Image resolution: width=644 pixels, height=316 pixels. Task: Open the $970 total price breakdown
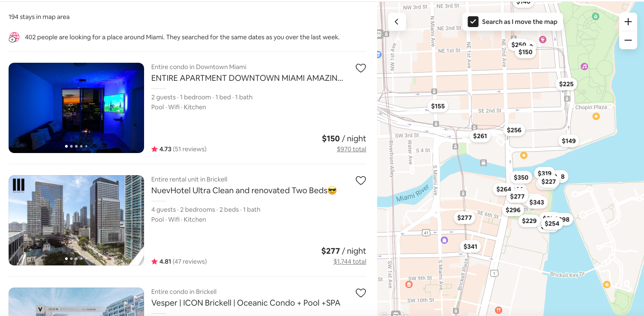point(351,149)
